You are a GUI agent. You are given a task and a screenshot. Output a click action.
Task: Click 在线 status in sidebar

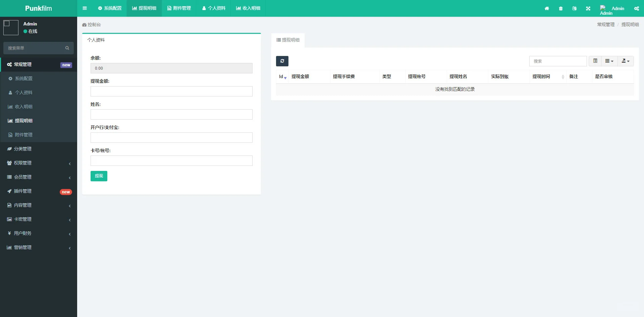[x=30, y=31]
